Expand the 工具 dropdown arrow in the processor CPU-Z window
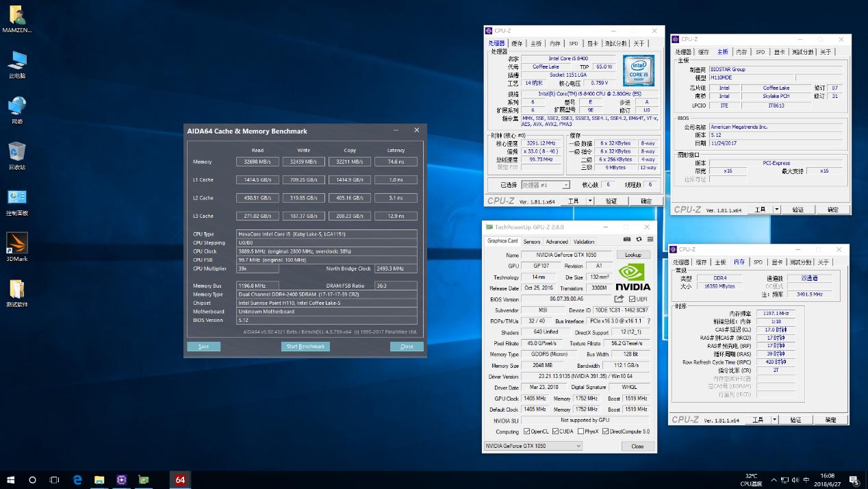The image size is (868, 489). (x=591, y=201)
